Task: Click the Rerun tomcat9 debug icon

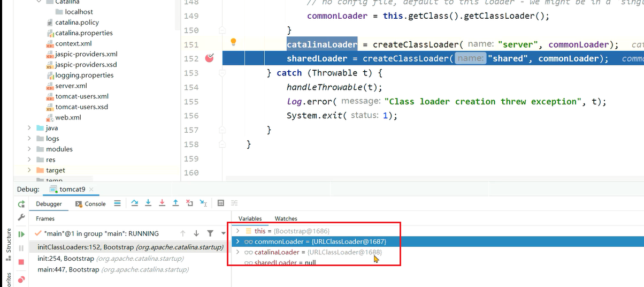Action: click(21, 204)
